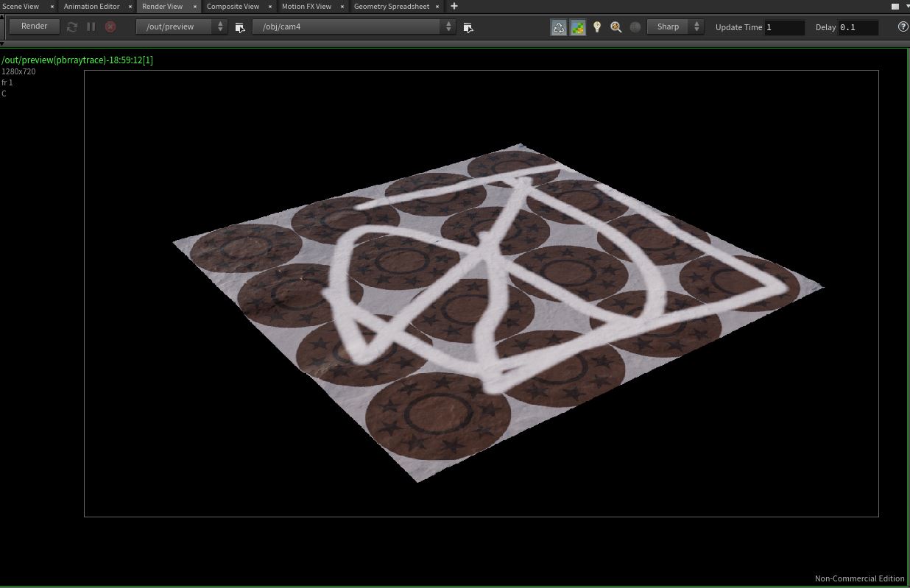Click the 'C' image plane label
This screenshot has height=588, width=910.
(x=4, y=93)
